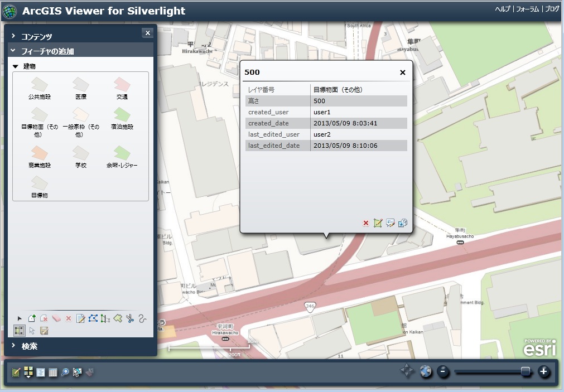
Task: Select the 商業施設 feature template
Action: tap(40, 157)
